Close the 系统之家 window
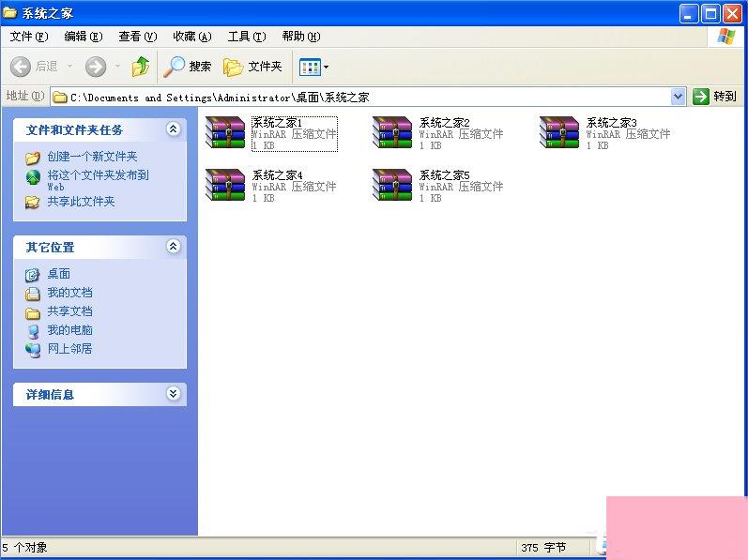The height and width of the screenshot is (560, 748). click(732, 14)
